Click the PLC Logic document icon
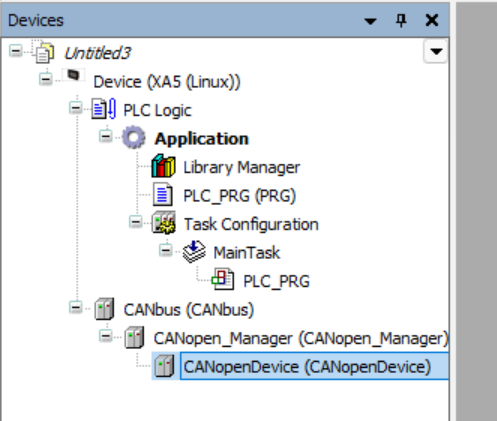The width and height of the screenshot is (497, 421). click(x=104, y=109)
